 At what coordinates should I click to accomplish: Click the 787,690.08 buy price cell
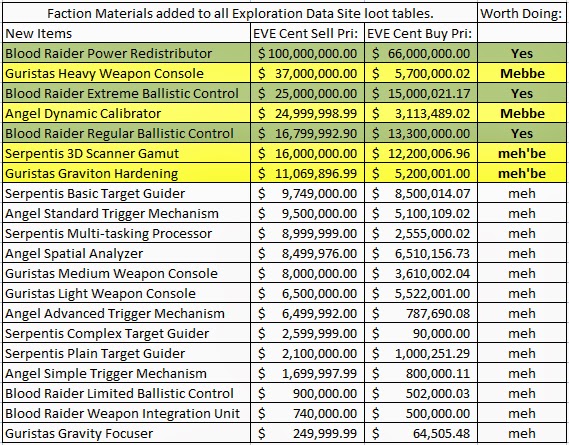click(421, 313)
